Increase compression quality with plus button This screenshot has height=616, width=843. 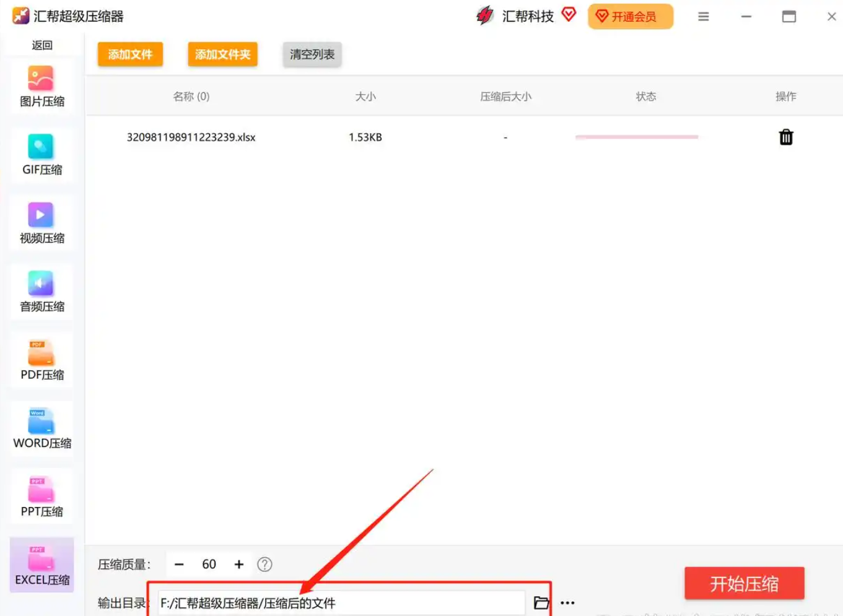[x=239, y=564]
